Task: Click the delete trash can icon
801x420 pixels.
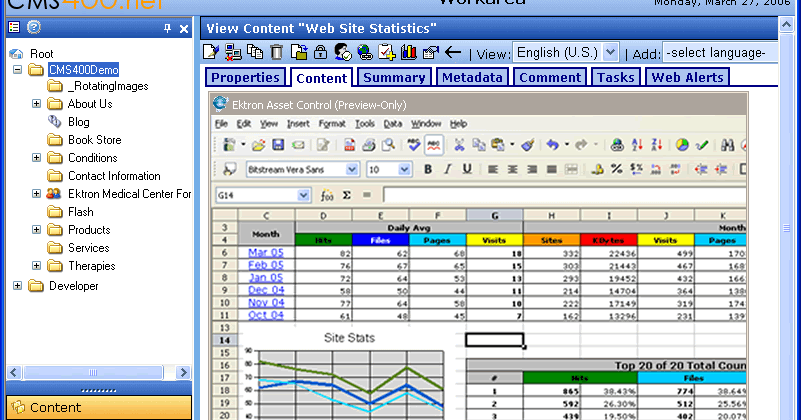Action: pos(276,52)
